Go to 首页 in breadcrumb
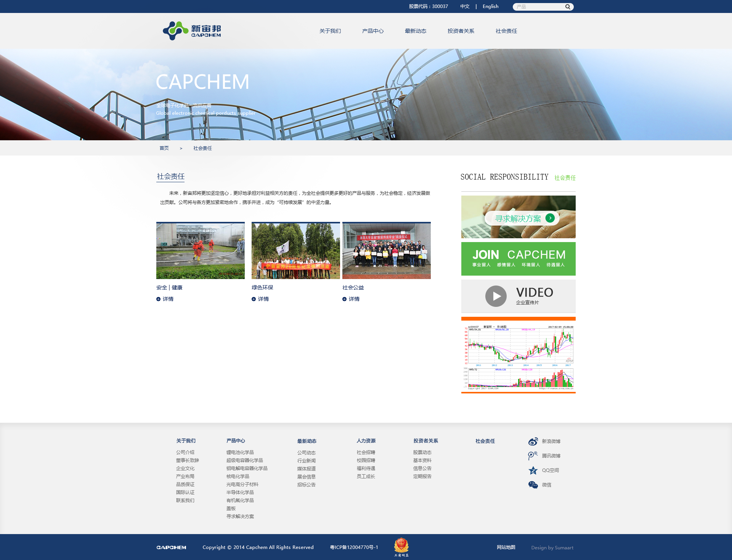Image resolution: width=732 pixels, height=560 pixels. [x=164, y=148]
